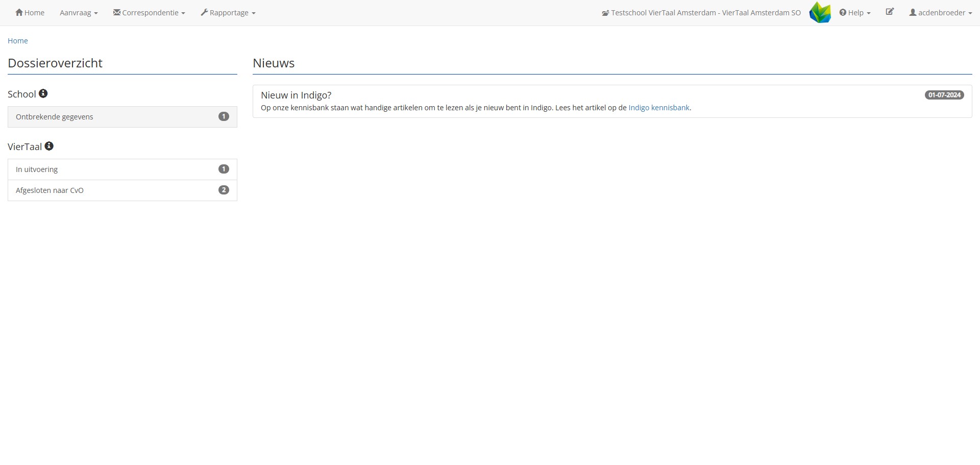Open the Afgesloten naar CvO list
980x465 pixels.
coord(122,190)
